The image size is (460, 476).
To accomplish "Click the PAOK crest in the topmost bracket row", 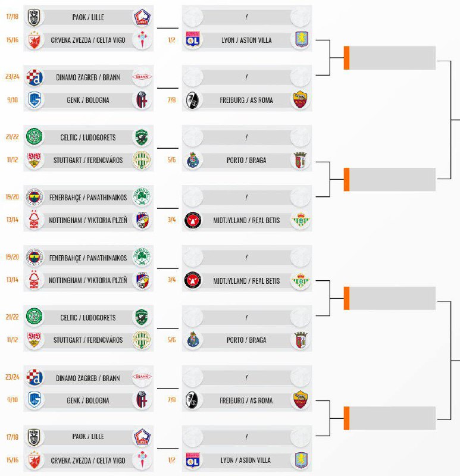I will point(33,17).
